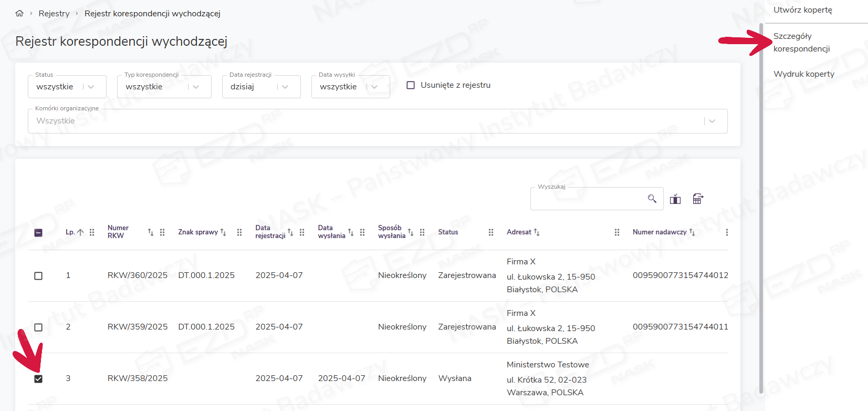Click the Lp. ascending sort arrow
This screenshot has width=868, height=411.
click(80, 232)
